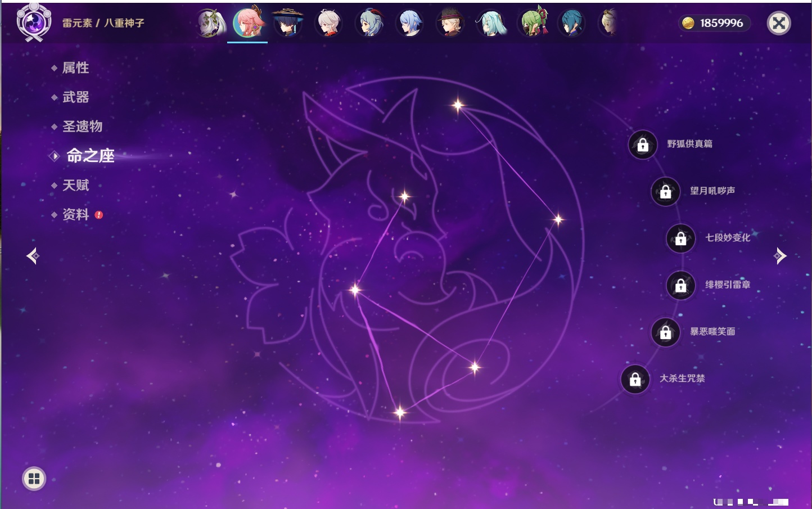Open the locked constellation 野狐供真篇

point(643,145)
